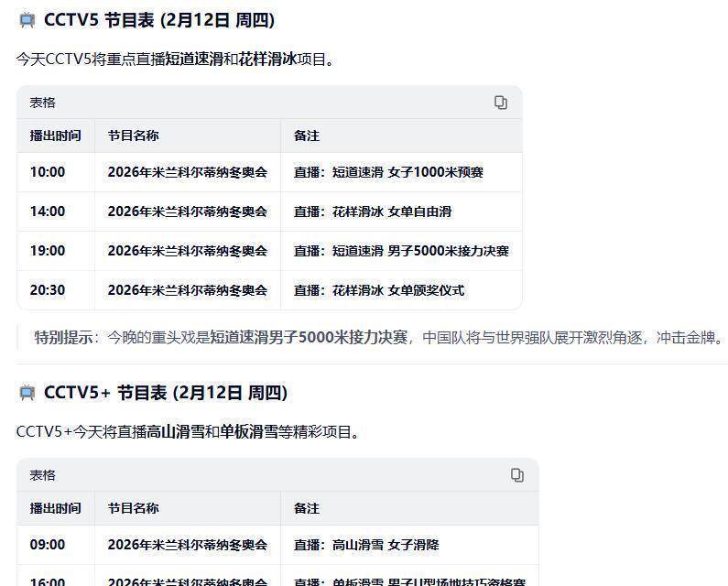The height and width of the screenshot is (586, 728).
Task: Click the 花样滑冰 女单自由滑 remark cell
Action: coord(372,212)
